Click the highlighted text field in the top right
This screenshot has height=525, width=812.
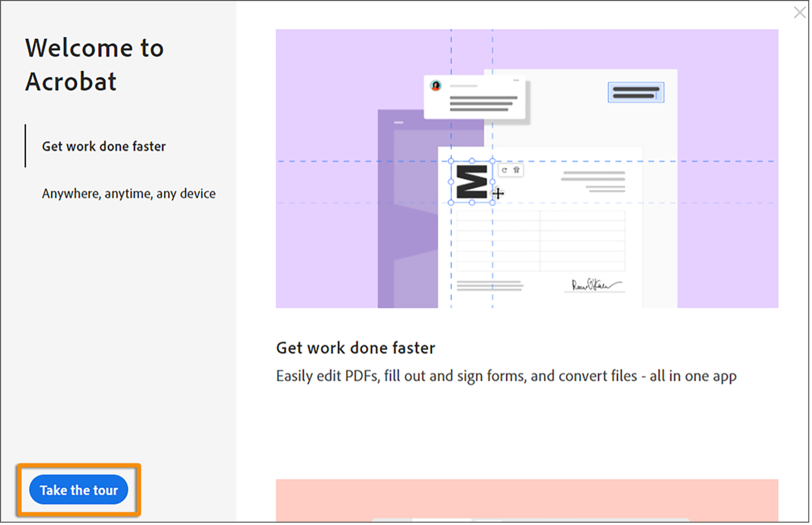[635, 91]
